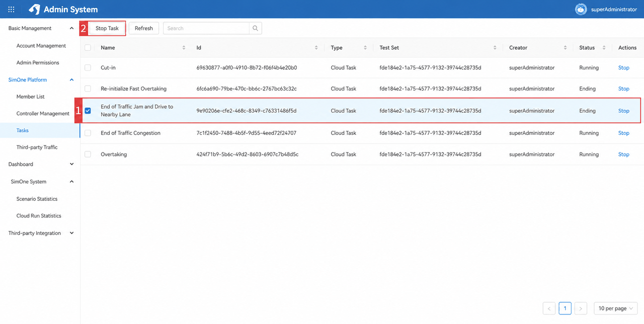Go to next page arrow

click(581, 308)
